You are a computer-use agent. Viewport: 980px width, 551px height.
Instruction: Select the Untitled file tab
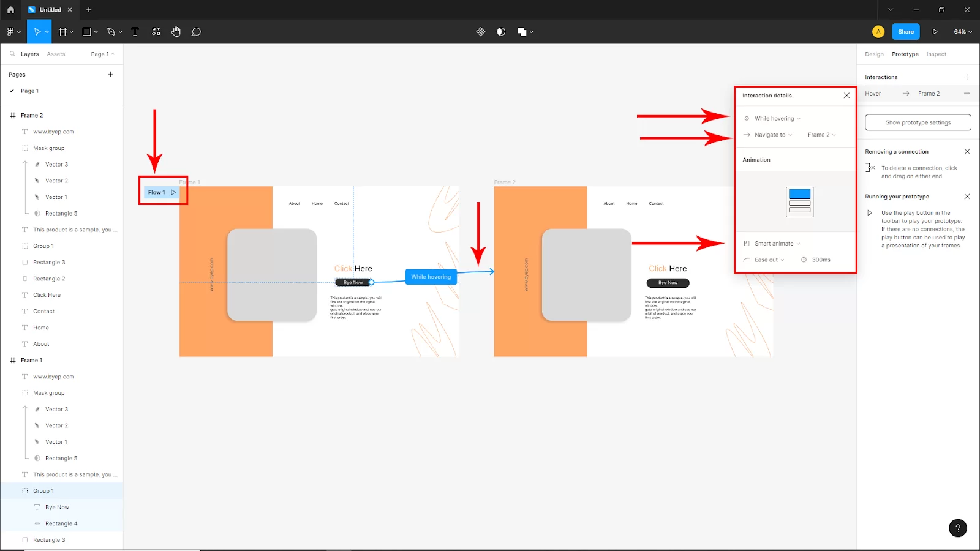50,10
